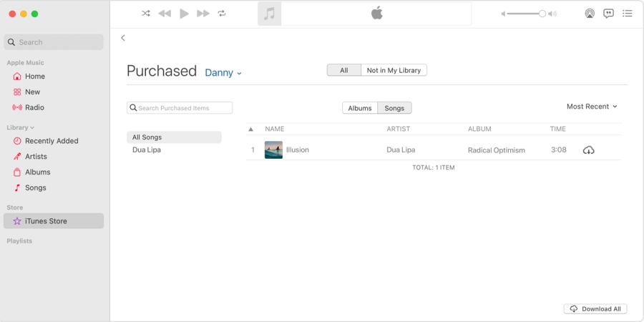Sort by the ARTIST column
Viewport: 644px width, 322px height.
[399, 129]
